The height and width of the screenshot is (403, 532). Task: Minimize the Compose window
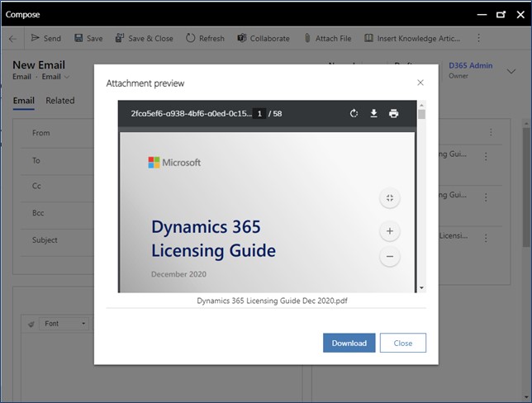pyautogui.click(x=482, y=15)
